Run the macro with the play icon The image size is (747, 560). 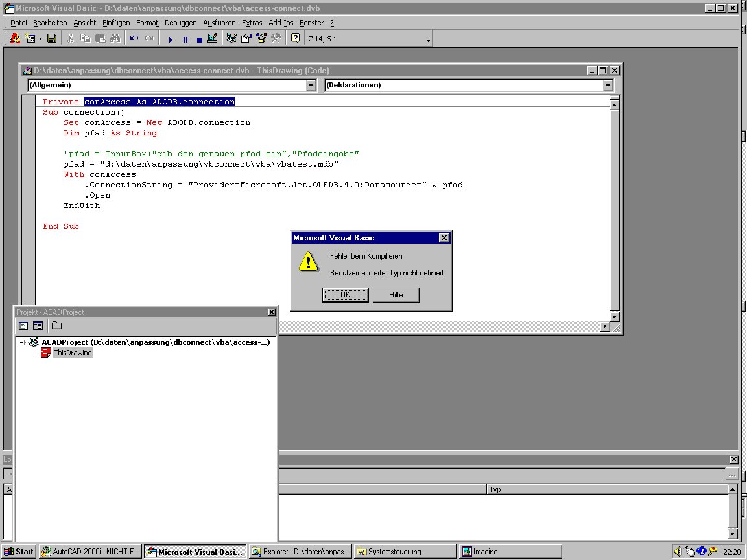point(171,39)
